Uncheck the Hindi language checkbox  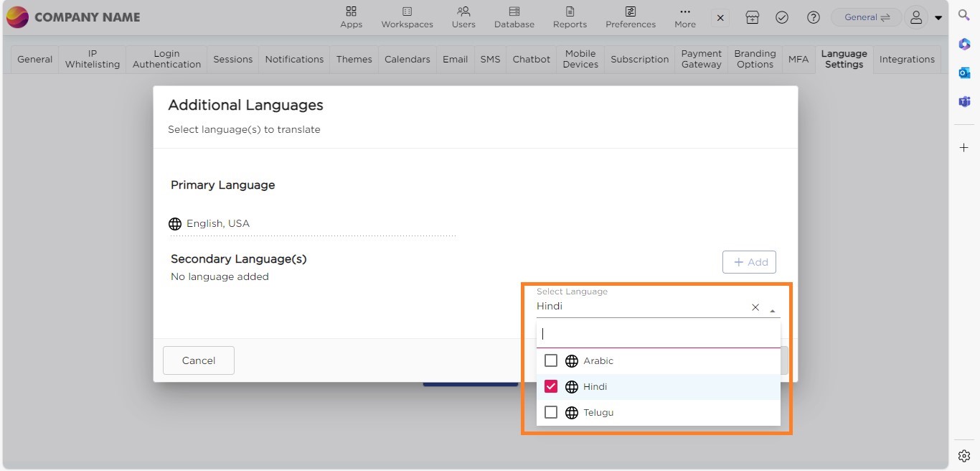pyautogui.click(x=551, y=386)
